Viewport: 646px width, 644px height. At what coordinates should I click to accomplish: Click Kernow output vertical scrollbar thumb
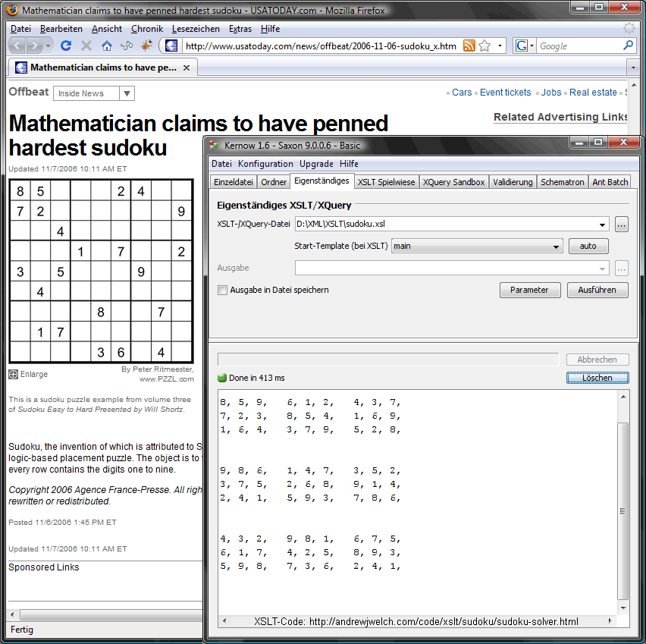(x=622, y=510)
